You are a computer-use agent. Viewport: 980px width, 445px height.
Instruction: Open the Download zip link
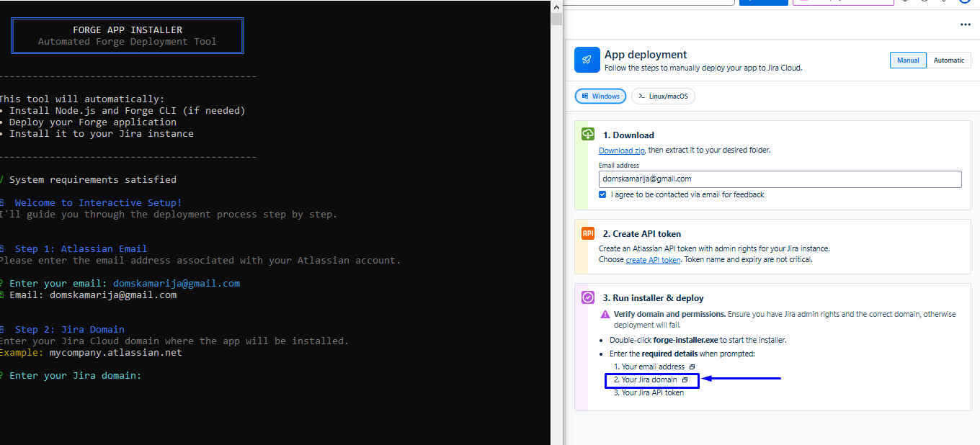point(621,150)
